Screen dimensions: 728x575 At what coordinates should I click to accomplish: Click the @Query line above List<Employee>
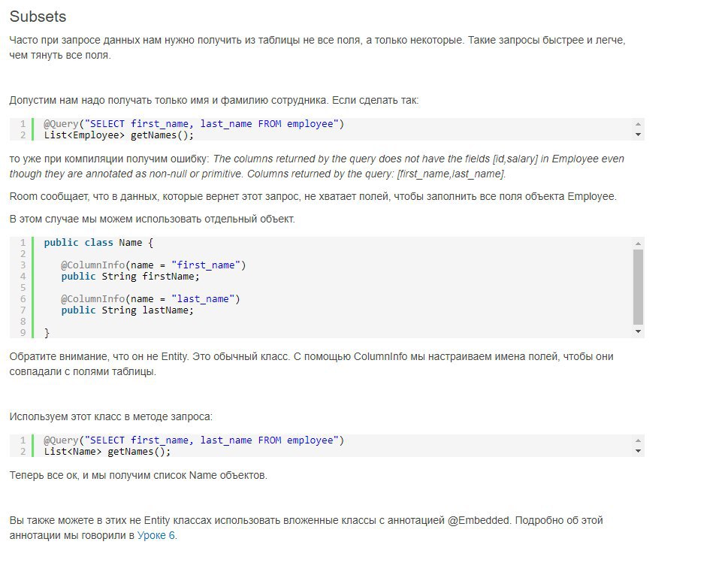(x=194, y=124)
